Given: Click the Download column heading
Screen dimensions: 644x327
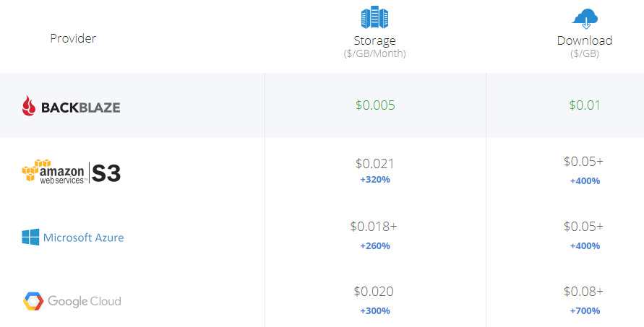Looking at the screenshot, I should [585, 40].
